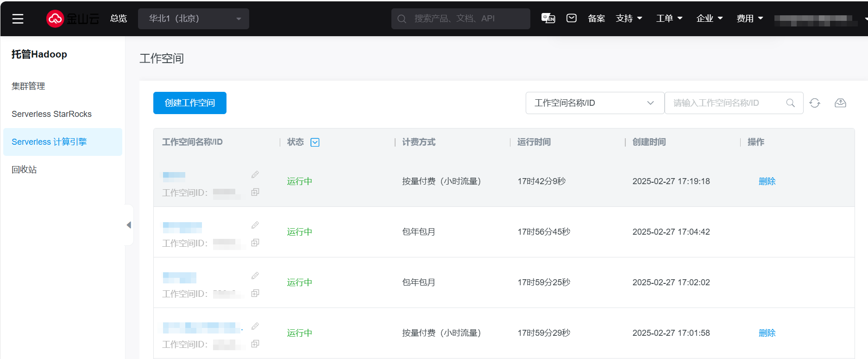This screenshot has height=359, width=868.
Task: Click the 工作空间 page heading
Action: click(x=162, y=58)
